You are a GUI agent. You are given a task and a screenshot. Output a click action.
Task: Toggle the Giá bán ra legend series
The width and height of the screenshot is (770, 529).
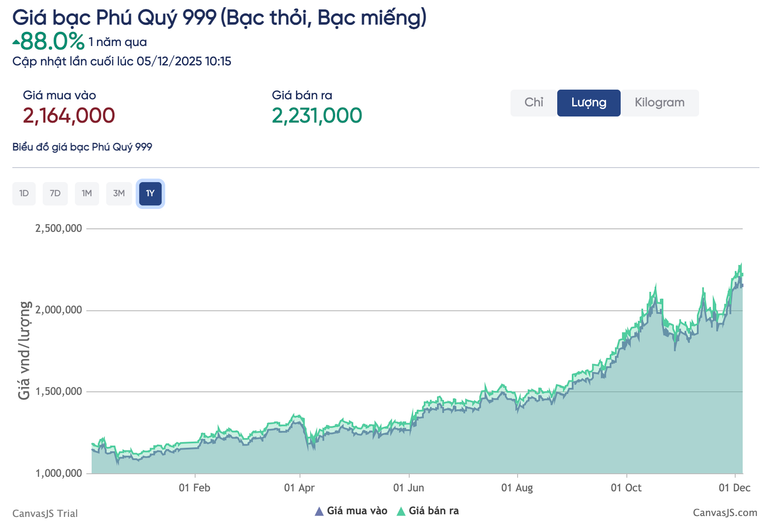[427, 511]
